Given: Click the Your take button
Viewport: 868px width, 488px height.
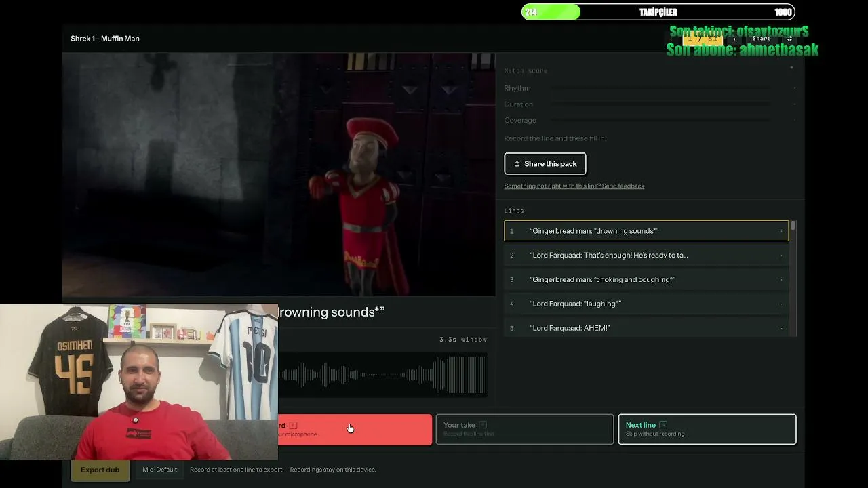Looking at the screenshot, I should pos(524,429).
